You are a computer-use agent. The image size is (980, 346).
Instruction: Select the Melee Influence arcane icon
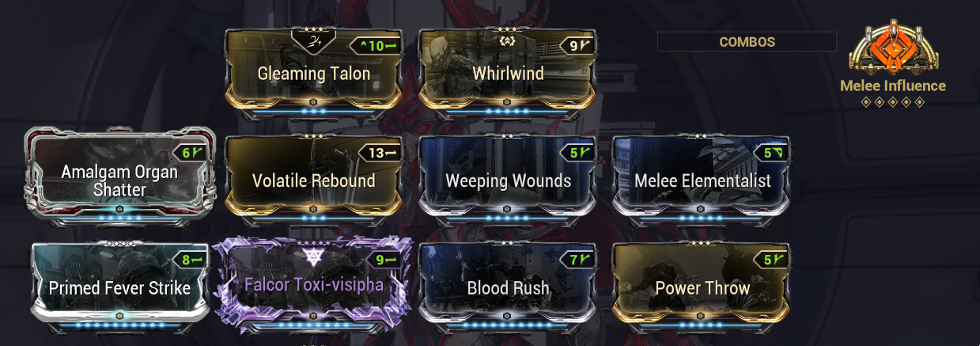click(892, 48)
